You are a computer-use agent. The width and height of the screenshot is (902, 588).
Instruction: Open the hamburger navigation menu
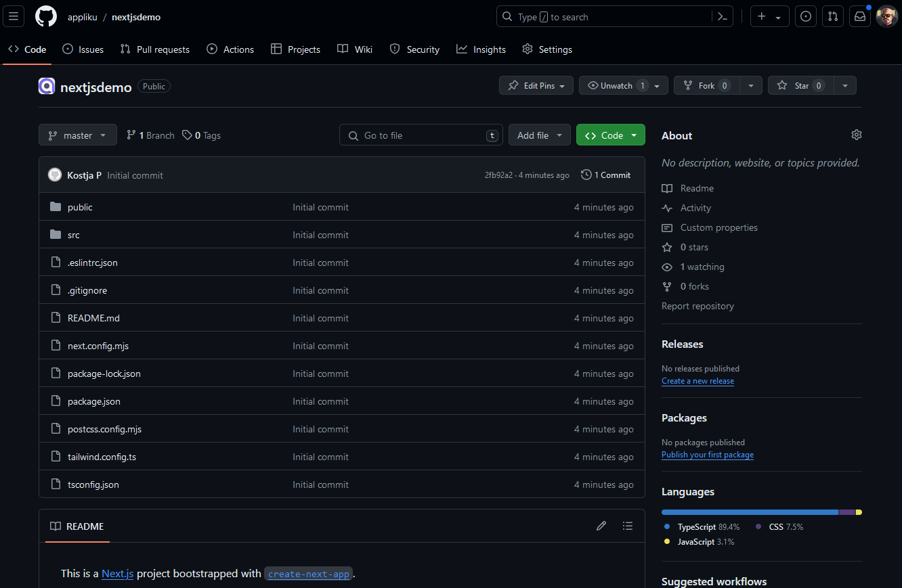click(14, 17)
